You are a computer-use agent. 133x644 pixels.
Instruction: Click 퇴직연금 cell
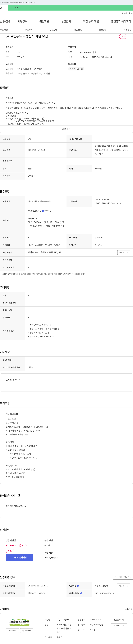click(98, 245)
